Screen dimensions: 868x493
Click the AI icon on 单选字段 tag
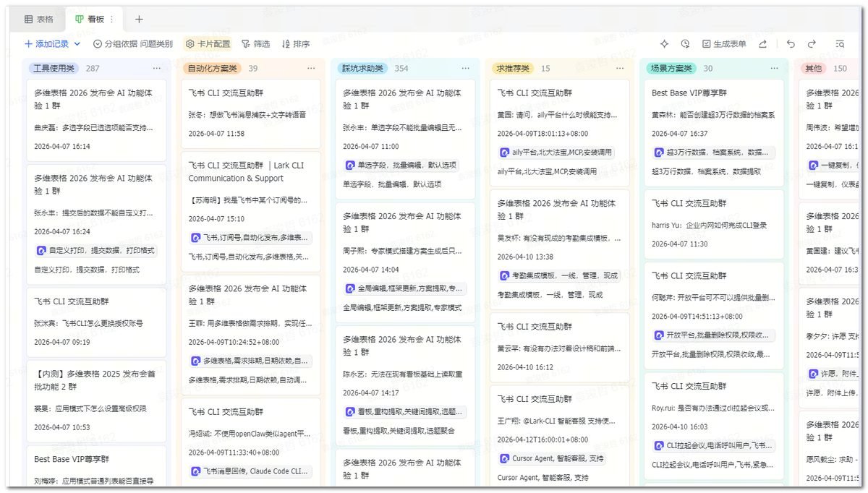click(350, 166)
